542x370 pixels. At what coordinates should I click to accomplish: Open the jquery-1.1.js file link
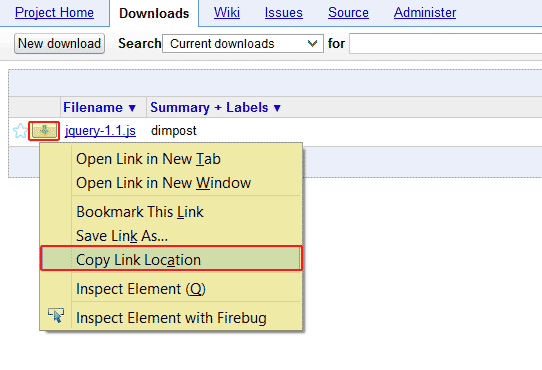tap(100, 131)
